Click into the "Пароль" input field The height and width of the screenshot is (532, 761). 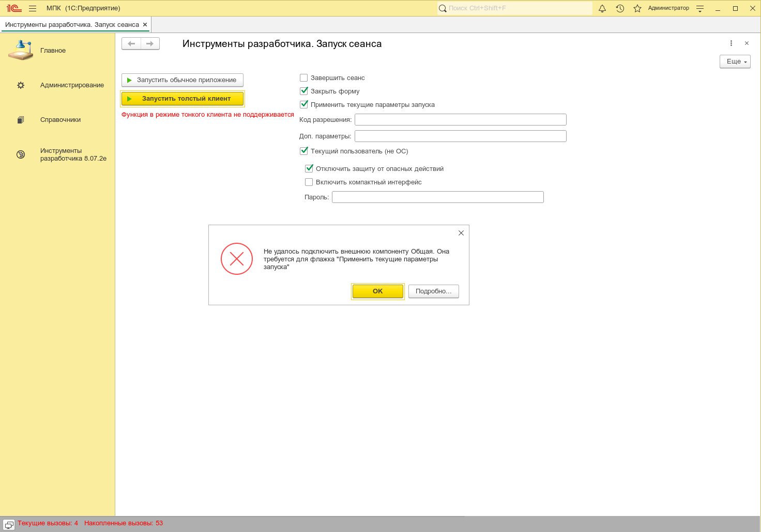point(437,197)
